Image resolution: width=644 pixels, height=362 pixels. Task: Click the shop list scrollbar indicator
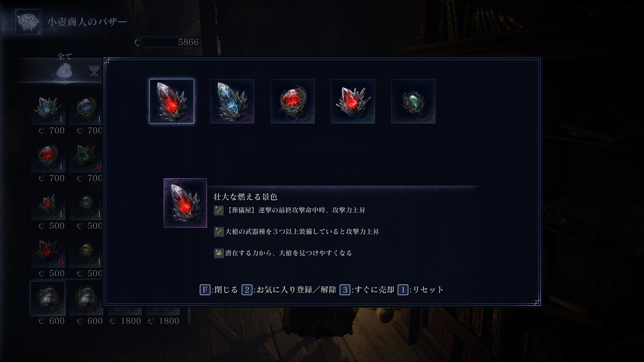(189, 316)
